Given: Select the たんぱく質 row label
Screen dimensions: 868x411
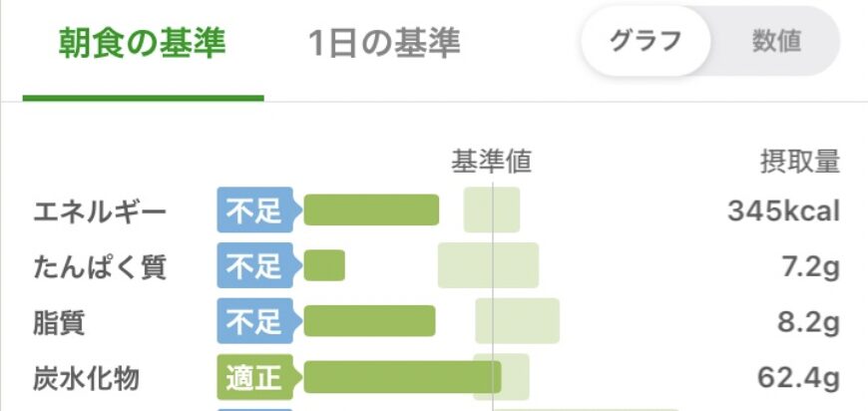Looking at the screenshot, I should coord(100,267).
